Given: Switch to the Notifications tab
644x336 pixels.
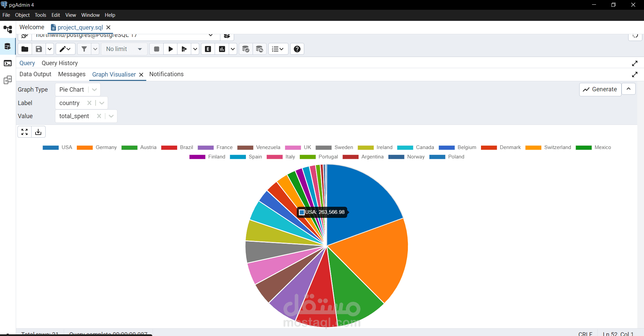Looking at the screenshot, I should tap(166, 74).
